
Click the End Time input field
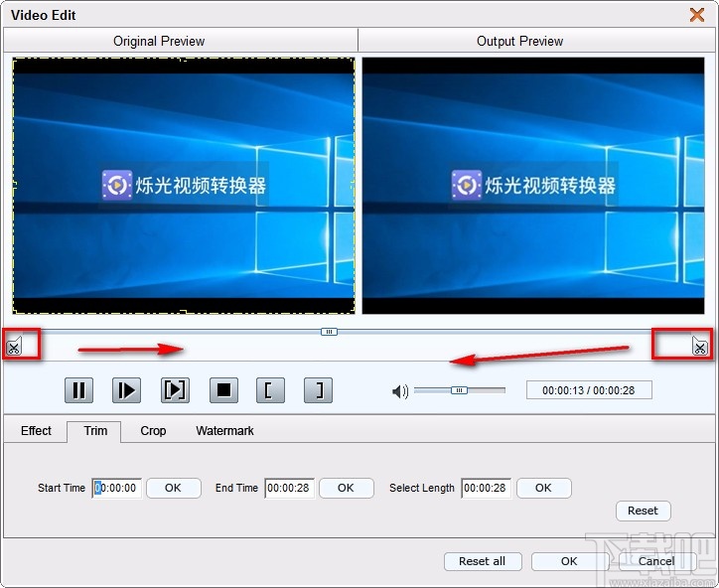pos(289,488)
